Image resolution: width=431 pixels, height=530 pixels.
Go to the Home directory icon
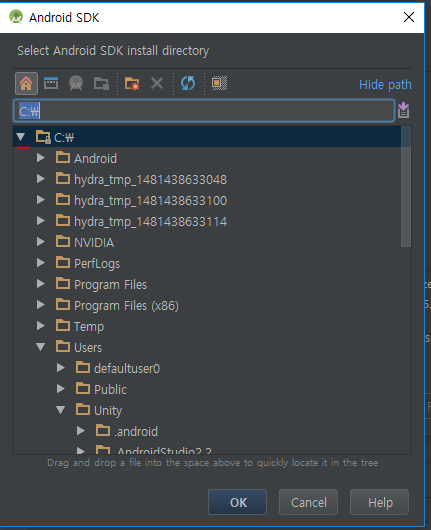26,83
